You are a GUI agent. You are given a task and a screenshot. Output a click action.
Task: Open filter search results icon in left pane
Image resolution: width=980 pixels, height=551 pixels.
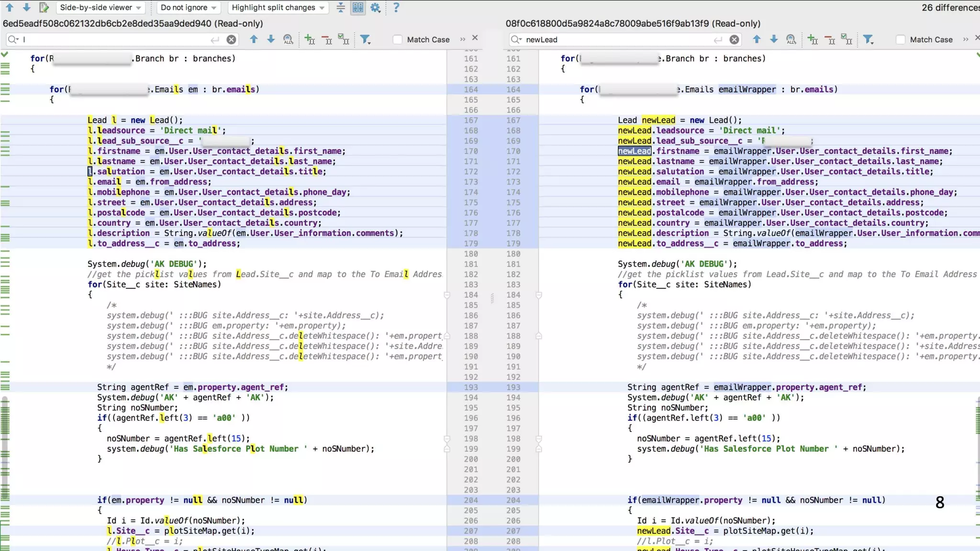(x=366, y=39)
